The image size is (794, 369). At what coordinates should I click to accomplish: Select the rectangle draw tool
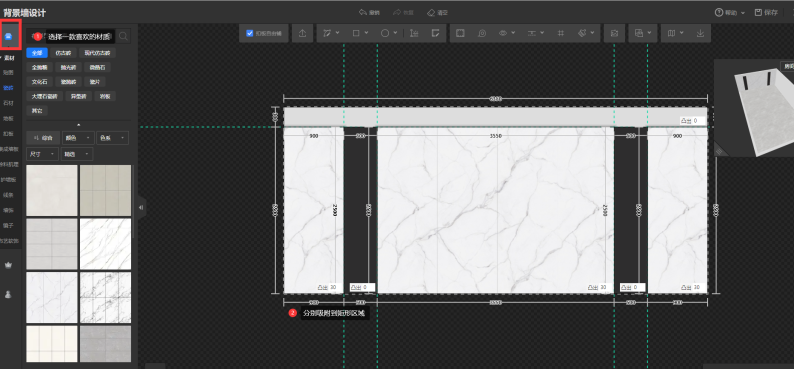356,33
